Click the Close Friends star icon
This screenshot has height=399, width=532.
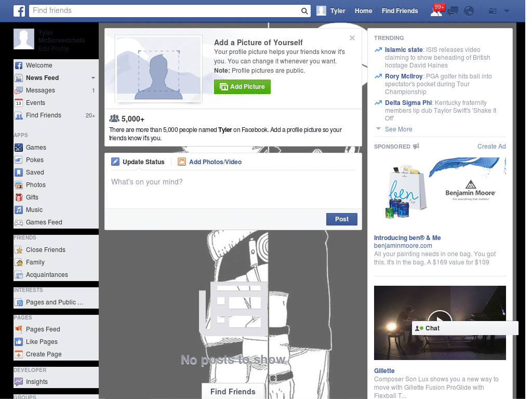pos(19,250)
